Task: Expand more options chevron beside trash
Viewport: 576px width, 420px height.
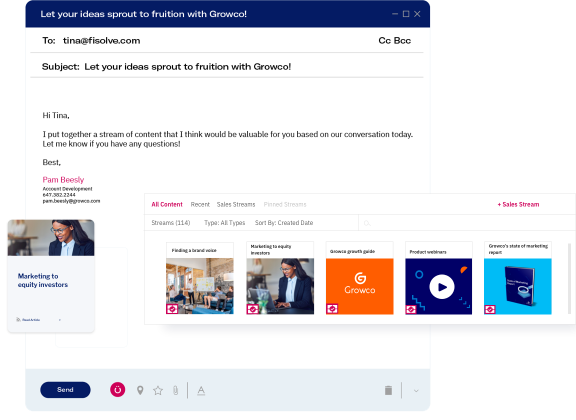Action: (416, 391)
